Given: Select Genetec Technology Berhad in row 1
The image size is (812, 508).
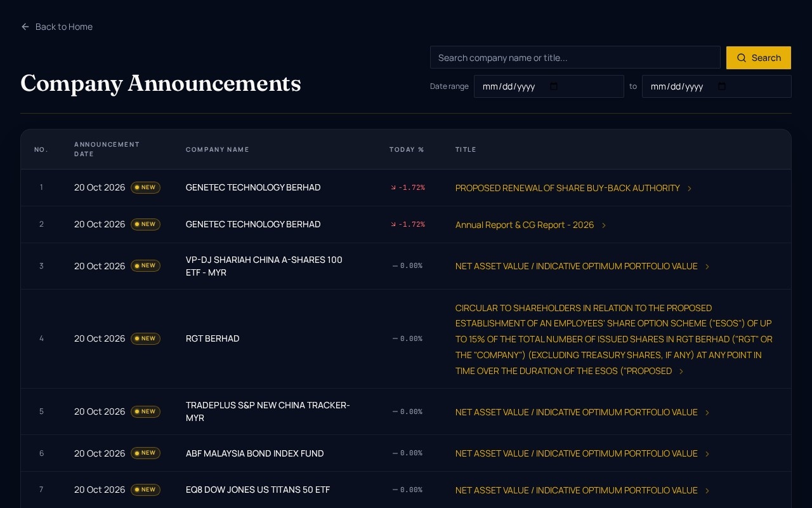Looking at the screenshot, I should (x=253, y=187).
